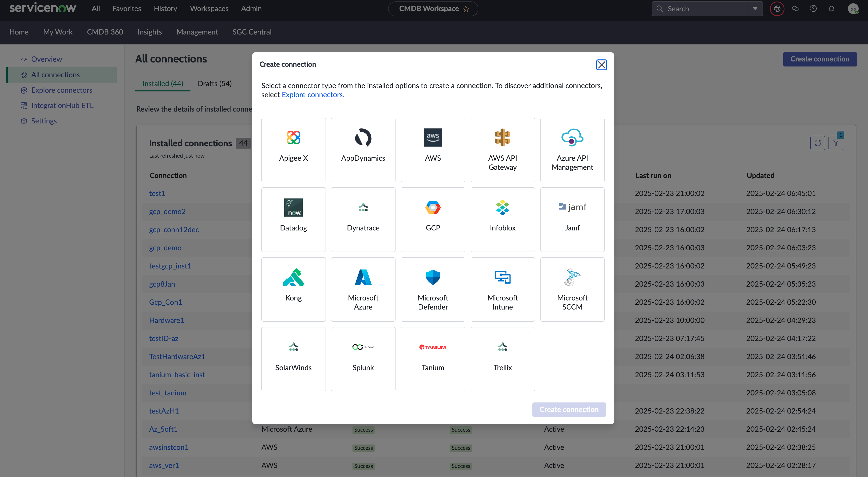
Task: Select the GCP connector tile
Action: point(433,219)
